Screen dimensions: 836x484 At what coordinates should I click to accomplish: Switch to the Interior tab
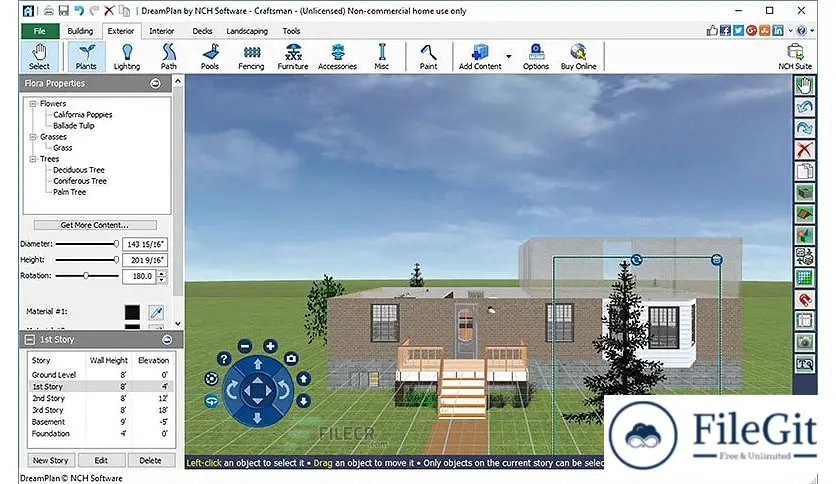pyautogui.click(x=162, y=31)
